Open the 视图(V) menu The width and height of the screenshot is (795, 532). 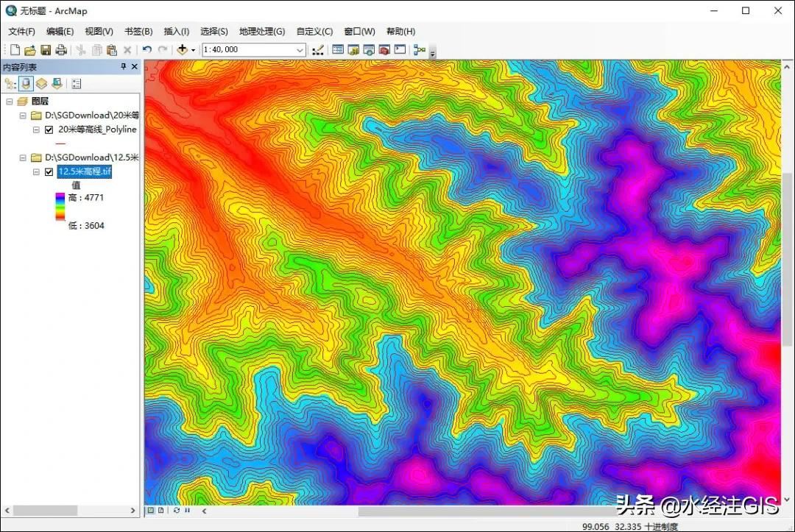coord(99,32)
